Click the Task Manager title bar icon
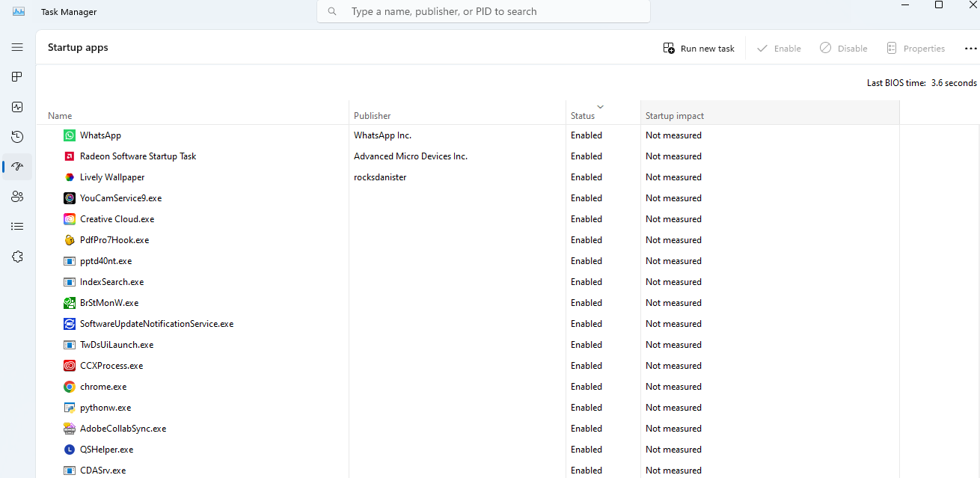The image size is (980, 478). pos(19,11)
